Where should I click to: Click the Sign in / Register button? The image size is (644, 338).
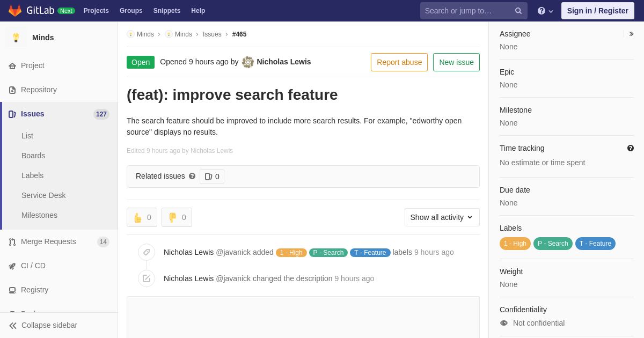coord(597,11)
